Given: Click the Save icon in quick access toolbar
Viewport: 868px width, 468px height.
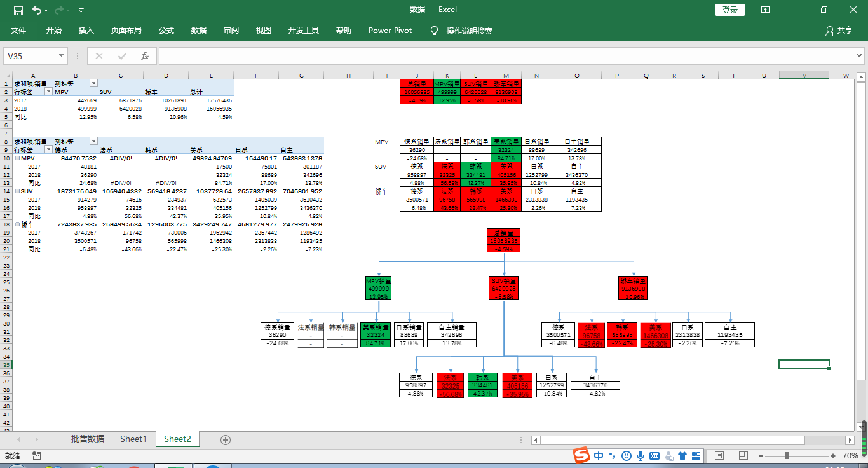Looking at the screenshot, I should [x=18, y=10].
